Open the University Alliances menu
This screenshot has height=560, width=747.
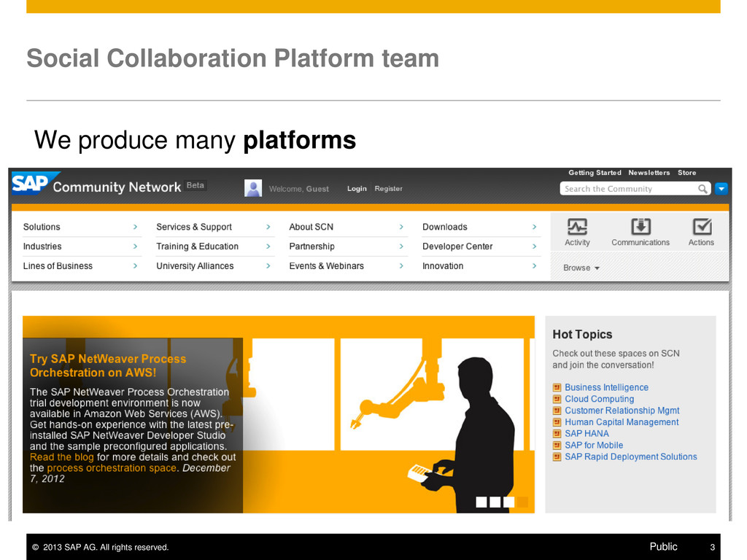pyautogui.click(x=195, y=265)
